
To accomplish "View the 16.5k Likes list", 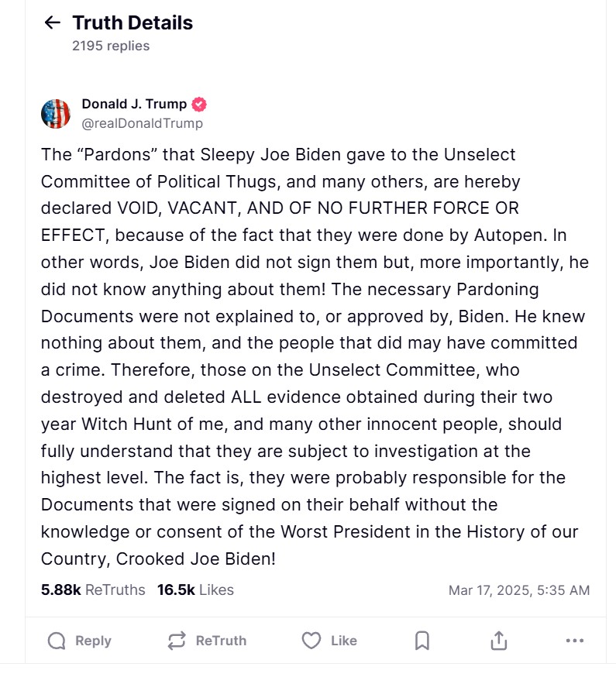I will (x=195, y=589).
